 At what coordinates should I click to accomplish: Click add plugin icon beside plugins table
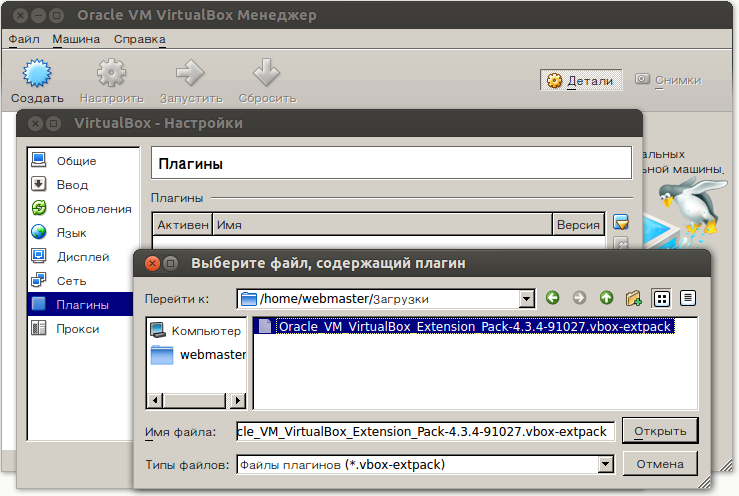pyautogui.click(x=621, y=222)
